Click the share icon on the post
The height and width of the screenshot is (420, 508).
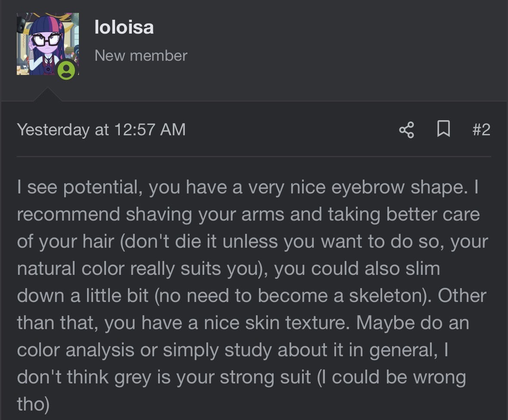point(406,130)
